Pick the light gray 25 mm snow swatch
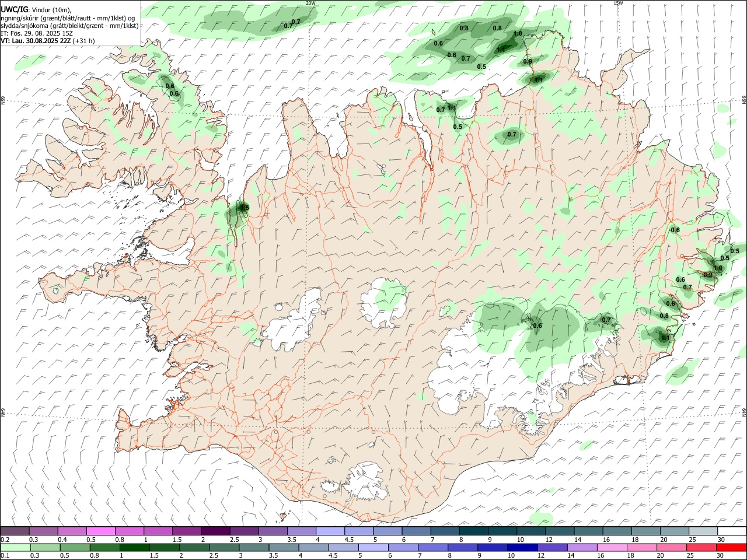The image size is (747, 560). click(x=703, y=531)
